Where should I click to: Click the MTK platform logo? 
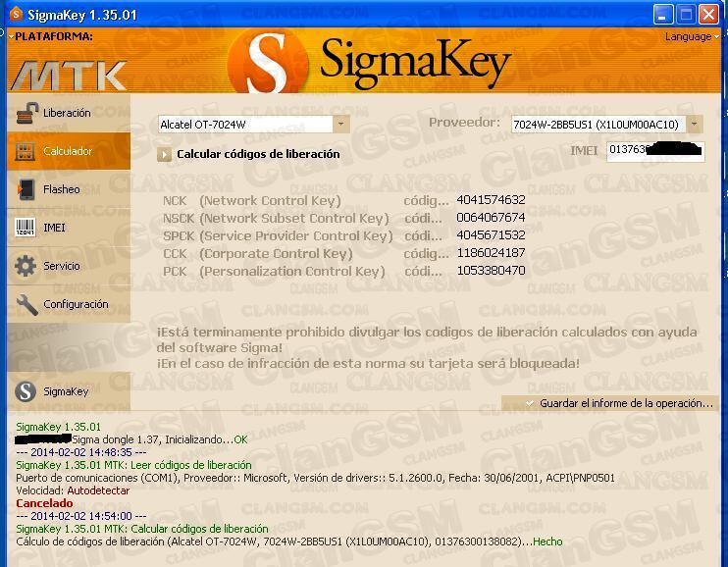tap(69, 76)
